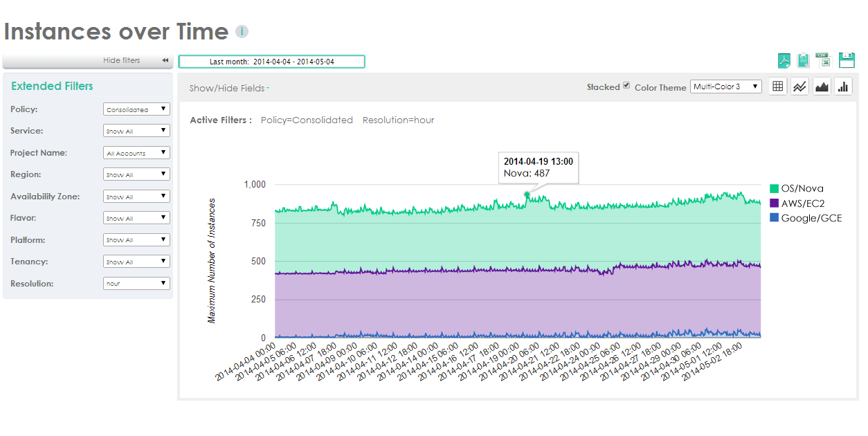Switch to table grid view
This screenshot has height=436, width=868.
point(778,87)
